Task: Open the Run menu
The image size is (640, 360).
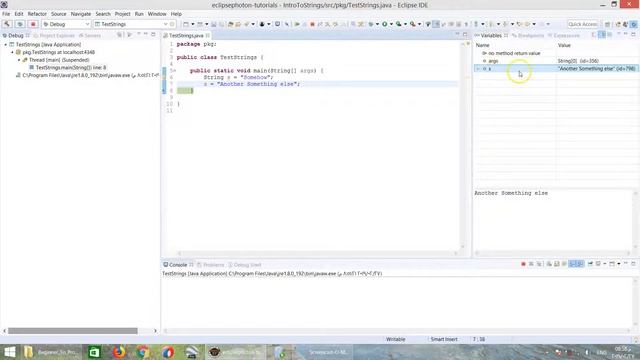Action: [x=139, y=14]
